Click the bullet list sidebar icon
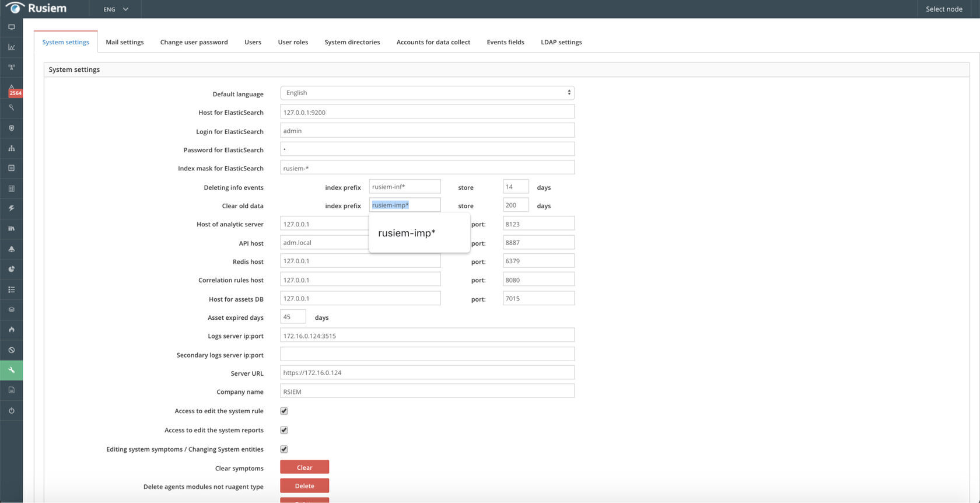The width and height of the screenshot is (980, 503). pyautogui.click(x=11, y=289)
